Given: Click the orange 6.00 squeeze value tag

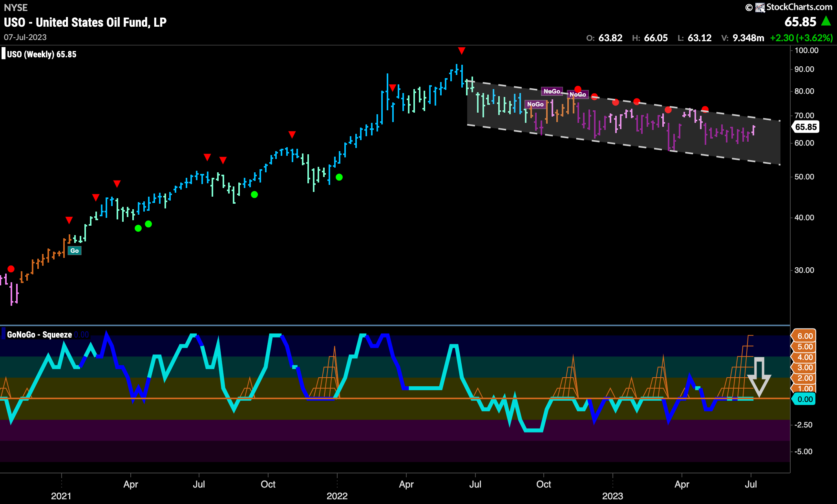Looking at the screenshot, I should (x=804, y=336).
